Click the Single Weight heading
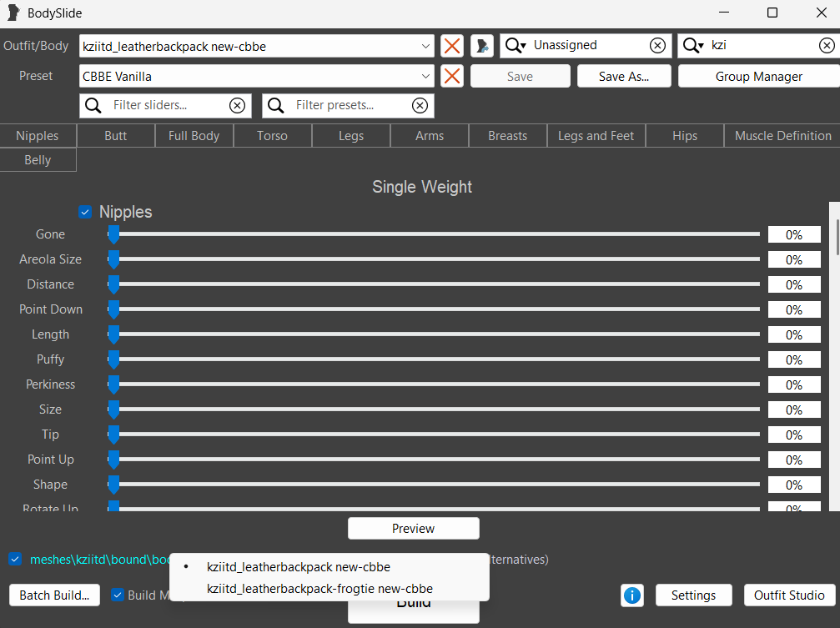This screenshot has width=840, height=628. tap(422, 187)
